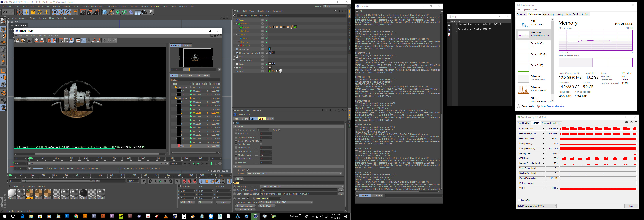Viewport: 644px width, 220px height.
Task: Open the Deformers Cache Mode dropdown
Action: pos(286,202)
